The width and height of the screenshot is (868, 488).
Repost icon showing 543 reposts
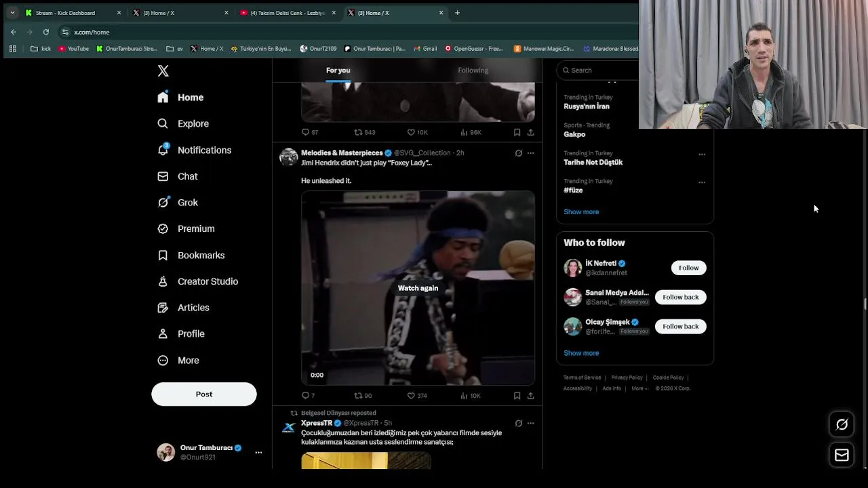(358, 132)
